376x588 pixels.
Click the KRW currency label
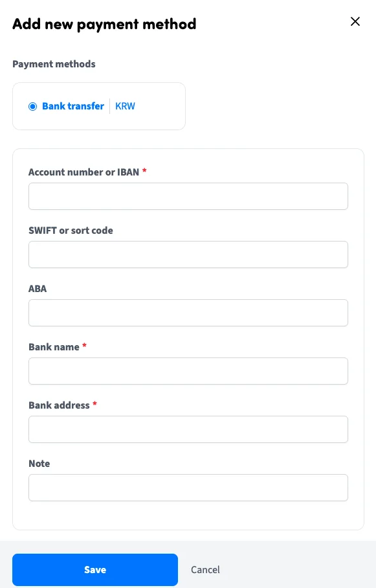[125, 106]
